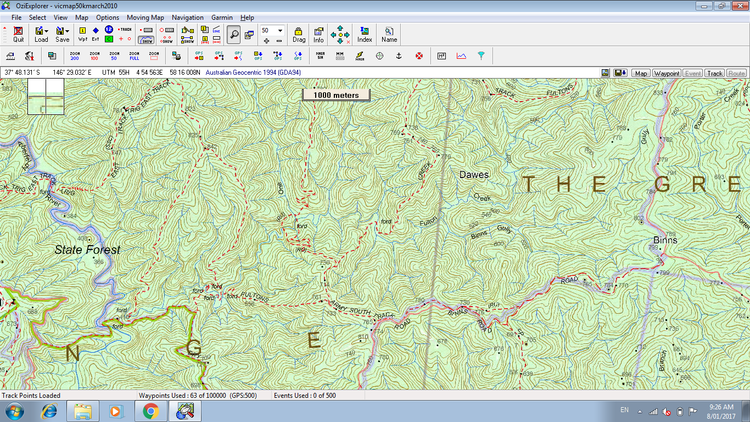The height and width of the screenshot is (422, 750).
Task: Open the Name search tool
Action: pos(388,35)
